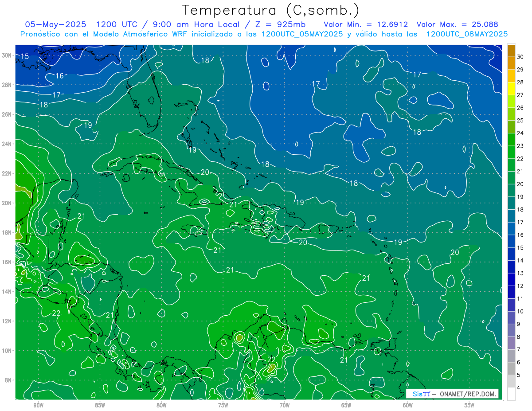Click the '16N' latitude axis label

pyautogui.click(x=7, y=262)
